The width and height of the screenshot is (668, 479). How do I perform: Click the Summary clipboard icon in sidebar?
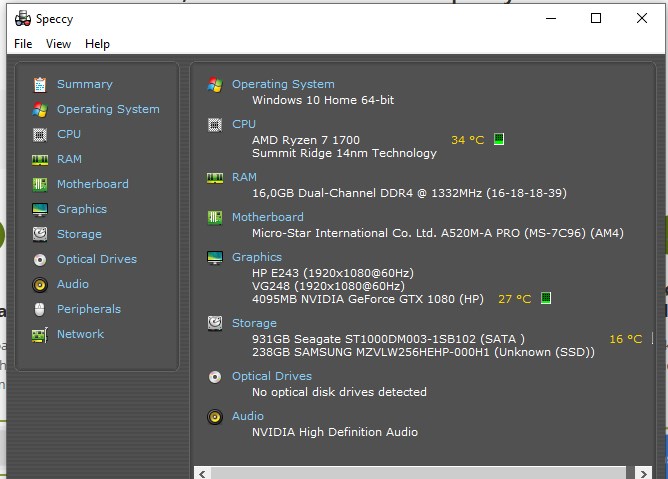pyautogui.click(x=40, y=84)
